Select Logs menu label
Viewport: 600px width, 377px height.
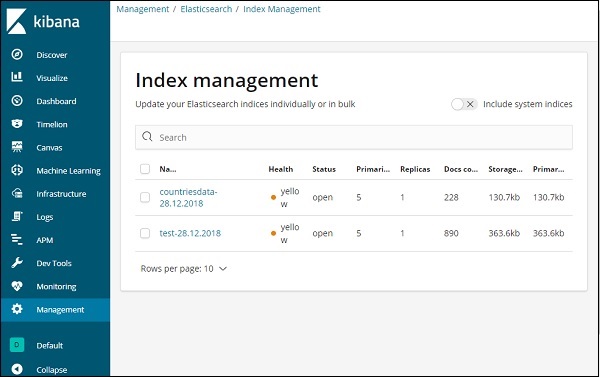click(44, 217)
